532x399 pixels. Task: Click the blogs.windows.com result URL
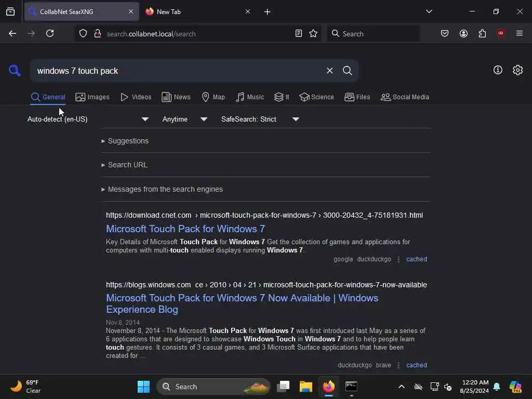click(267, 285)
